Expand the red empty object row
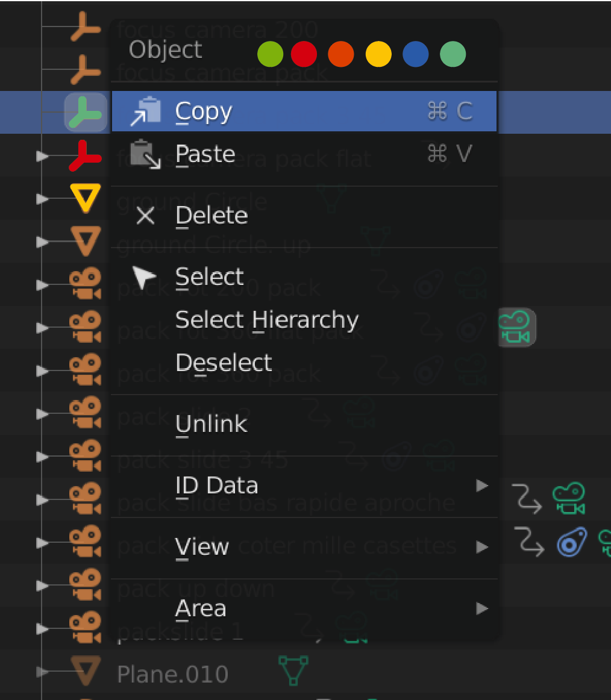This screenshot has height=700, width=611. 42,156
